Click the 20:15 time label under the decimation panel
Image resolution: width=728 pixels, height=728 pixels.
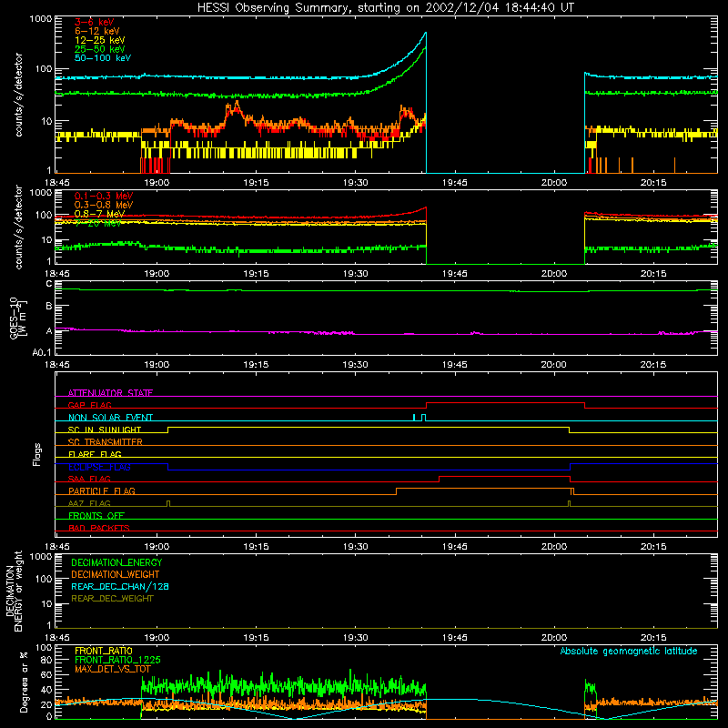coord(653,638)
